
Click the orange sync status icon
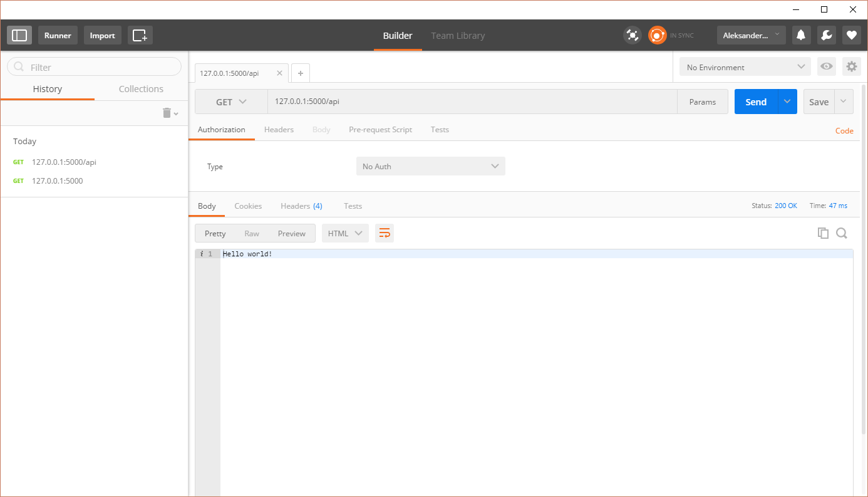point(657,35)
